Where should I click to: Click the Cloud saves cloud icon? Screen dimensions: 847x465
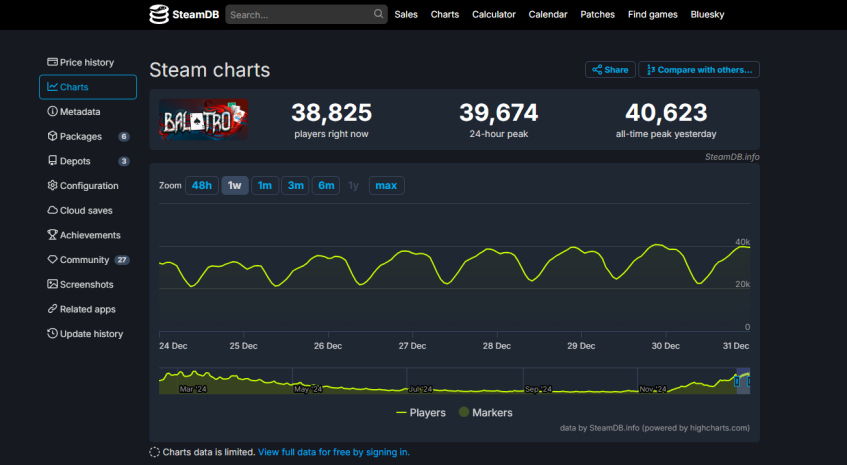pos(52,210)
